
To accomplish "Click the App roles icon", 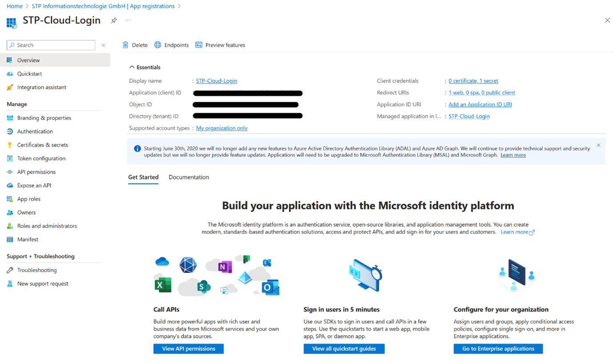I will [10, 199].
